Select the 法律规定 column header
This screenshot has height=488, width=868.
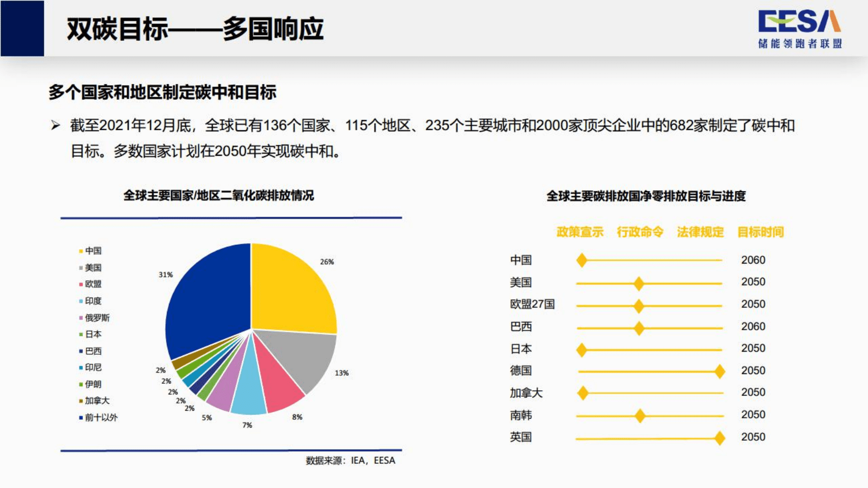tap(701, 232)
